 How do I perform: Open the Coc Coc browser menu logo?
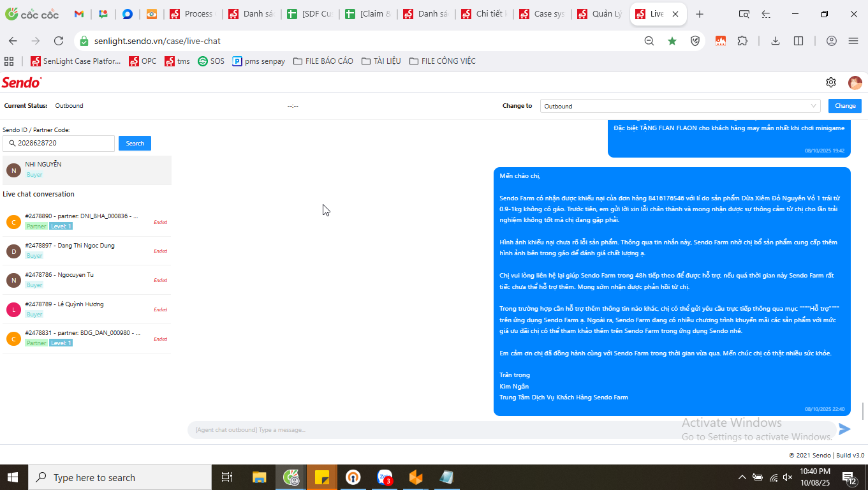tap(32, 14)
